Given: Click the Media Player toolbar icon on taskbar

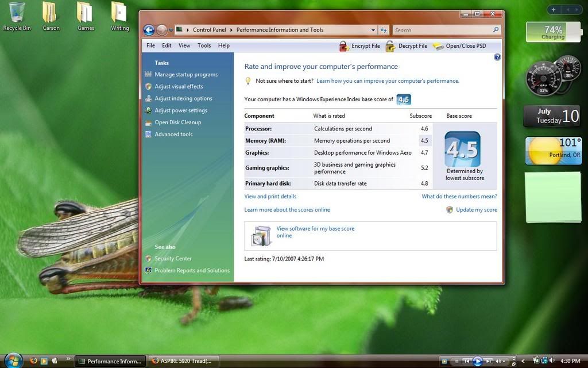Looking at the screenshot, I should coord(444,361).
